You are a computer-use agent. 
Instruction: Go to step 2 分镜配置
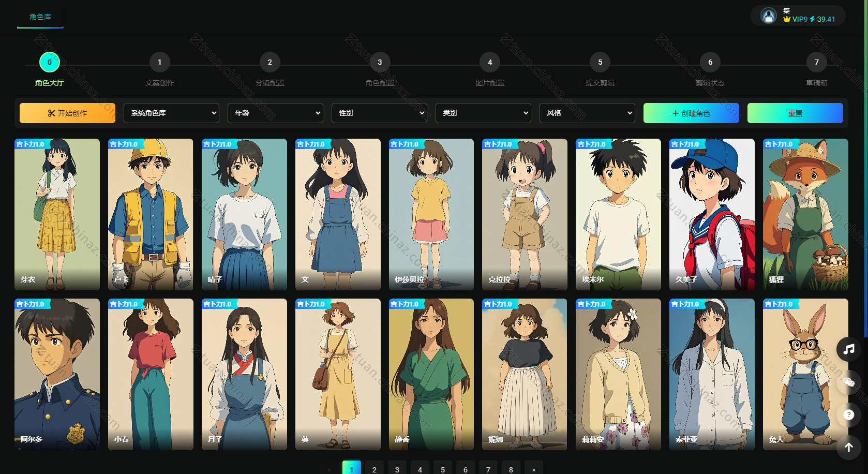[270, 62]
